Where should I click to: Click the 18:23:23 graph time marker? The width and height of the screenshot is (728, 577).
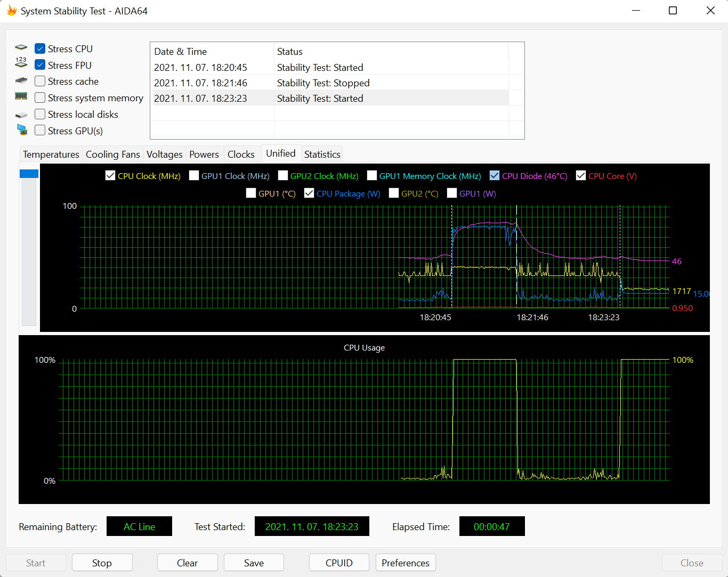[x=604, y=317]
